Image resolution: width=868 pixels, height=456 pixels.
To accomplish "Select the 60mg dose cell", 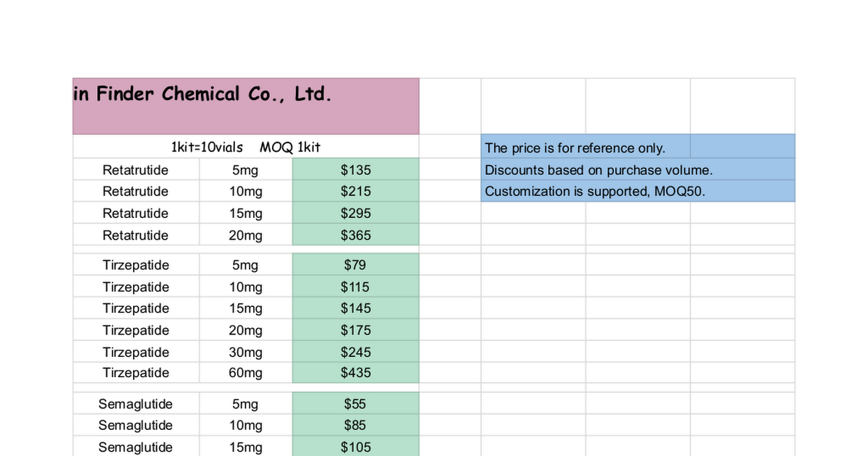I will tap(245, 373).
